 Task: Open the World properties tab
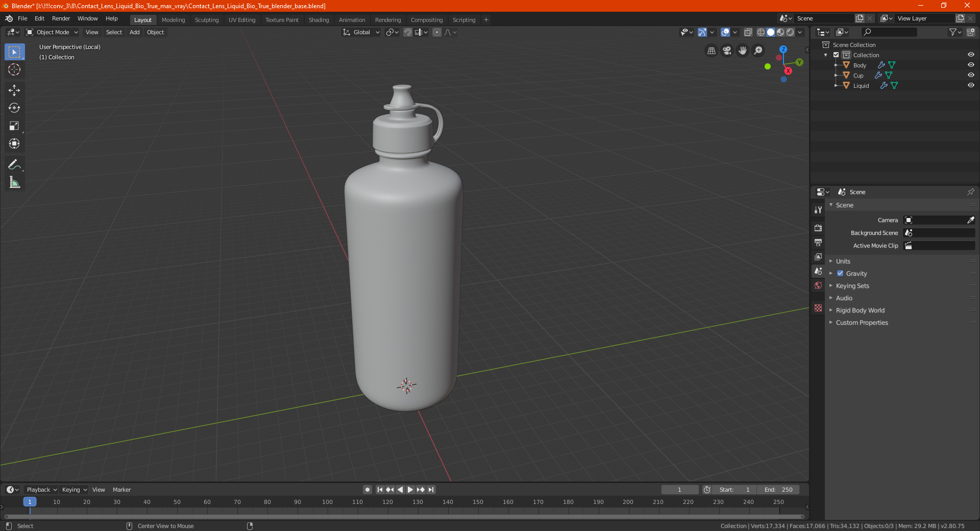[818, 285]
